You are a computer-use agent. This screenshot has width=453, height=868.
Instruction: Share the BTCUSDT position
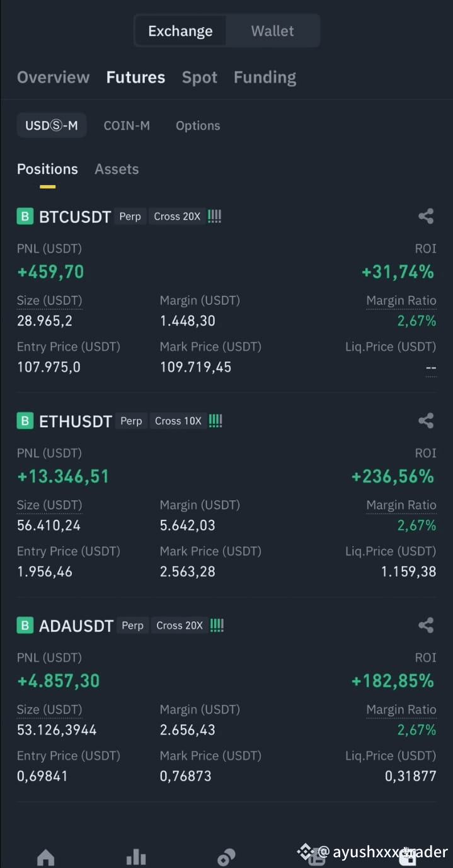426,216
